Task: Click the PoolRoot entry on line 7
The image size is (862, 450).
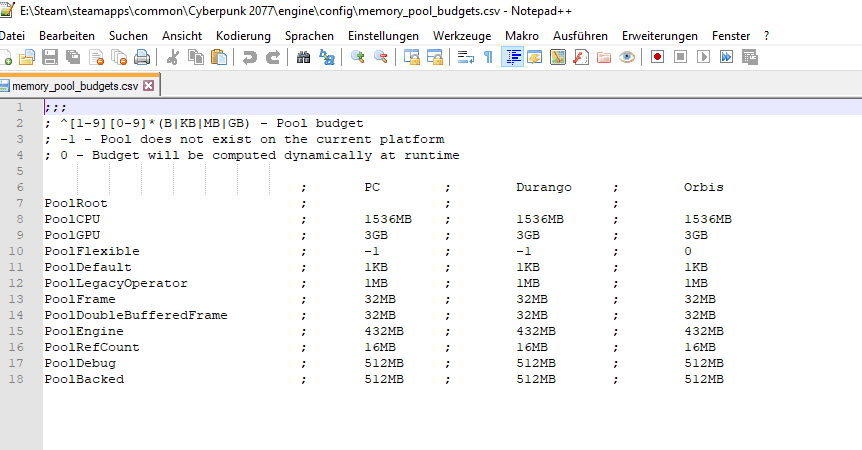Action: click(76, 203)
